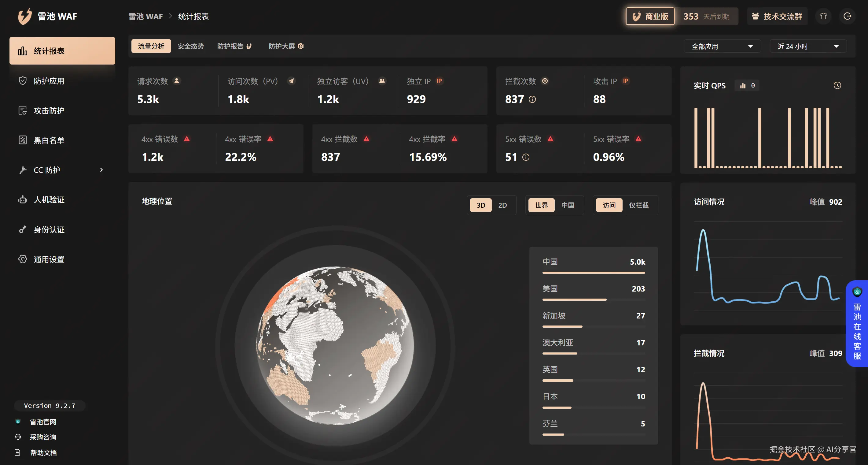Switch to the 安全态势 tab
This screenshot has height=465, width=868.
[x=190, y=46]
